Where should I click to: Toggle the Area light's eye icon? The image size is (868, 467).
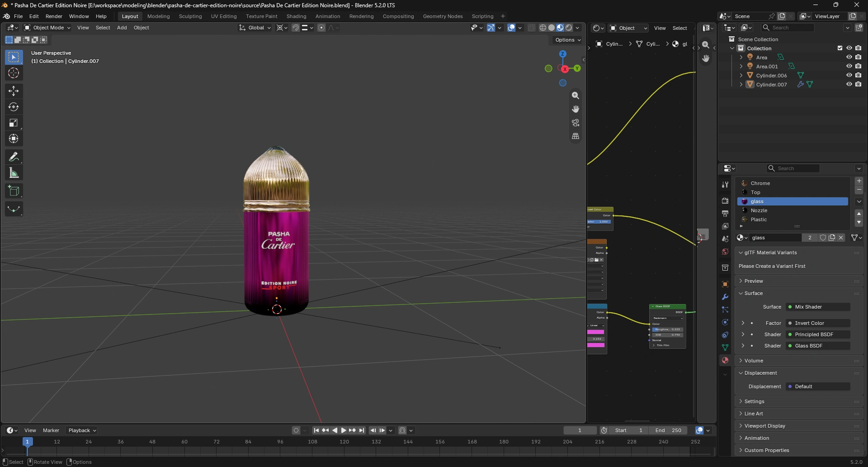[849, 57]
